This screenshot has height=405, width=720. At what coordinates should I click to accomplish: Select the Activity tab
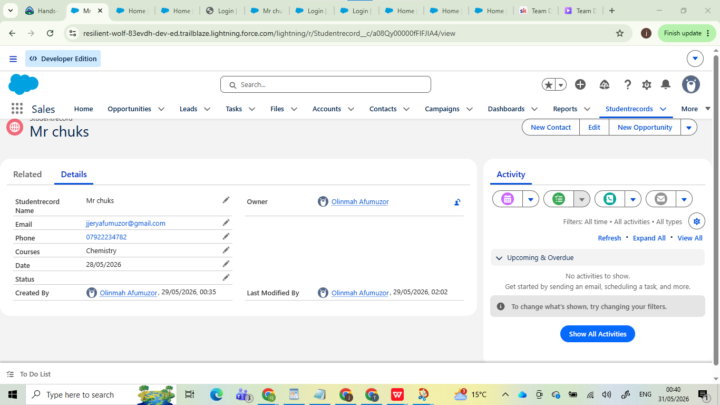click(511, 174)
